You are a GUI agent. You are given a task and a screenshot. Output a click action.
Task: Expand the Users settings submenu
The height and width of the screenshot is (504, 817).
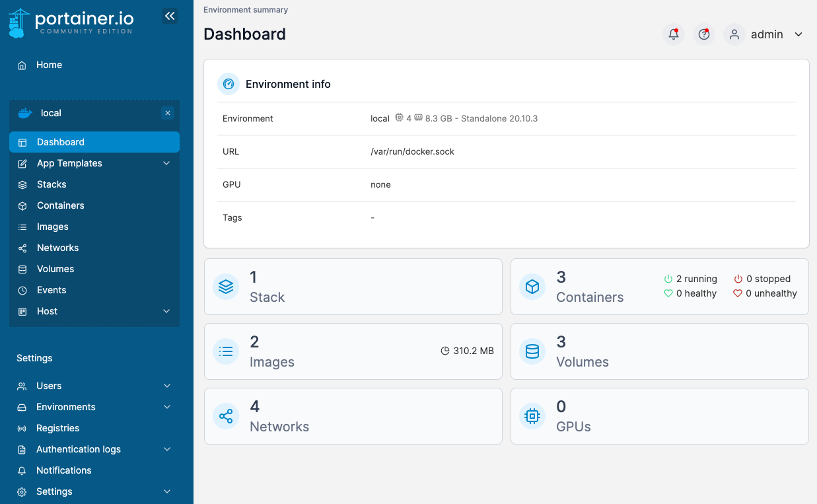167,386
